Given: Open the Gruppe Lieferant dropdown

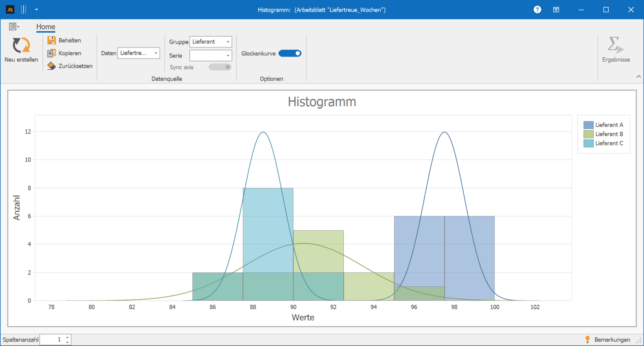Looking at the screenshot, I should tap(228, 42).
